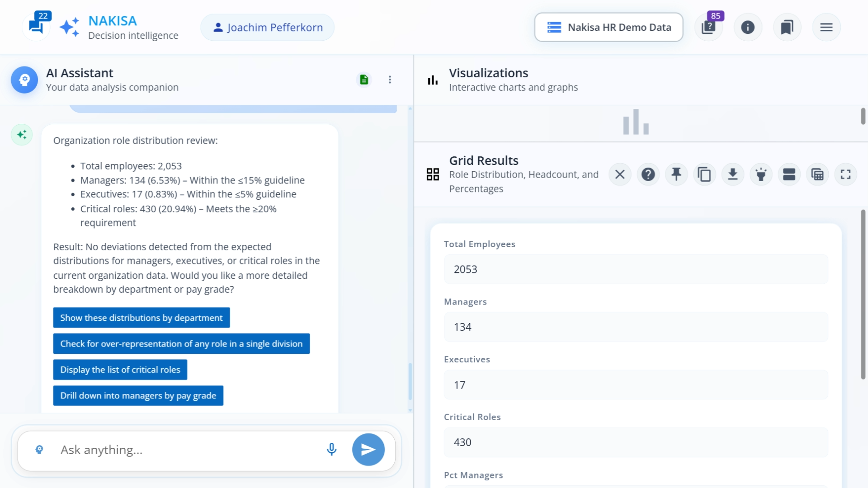
Task: Toggle the stacked row layout view
Action: (x=789, y=174)
